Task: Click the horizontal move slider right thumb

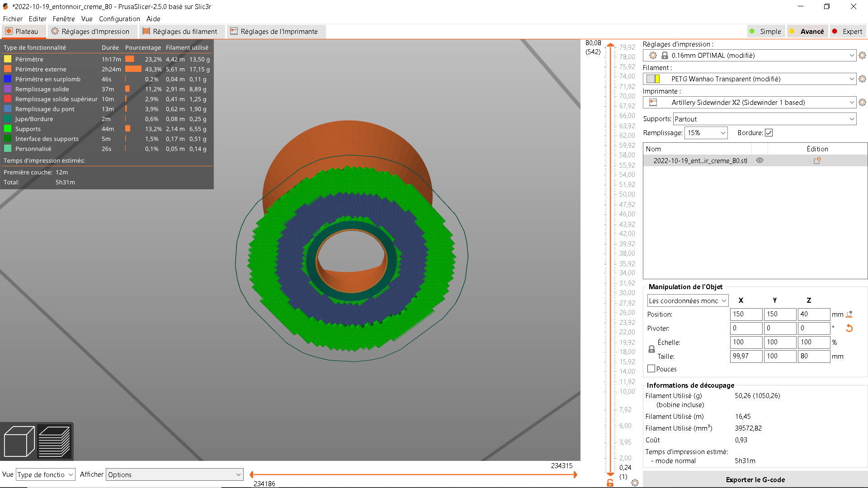Action: (x=575, y=474)
